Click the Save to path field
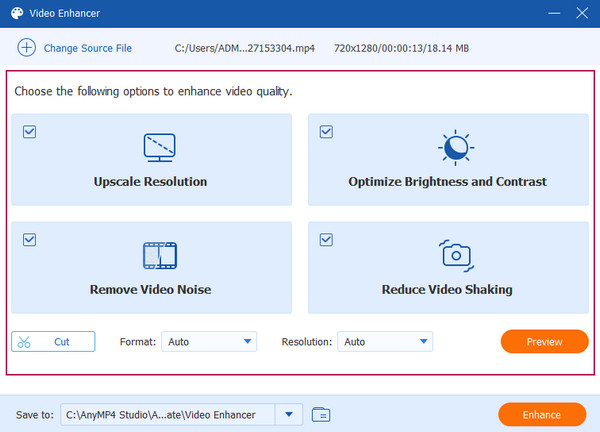 168,414
